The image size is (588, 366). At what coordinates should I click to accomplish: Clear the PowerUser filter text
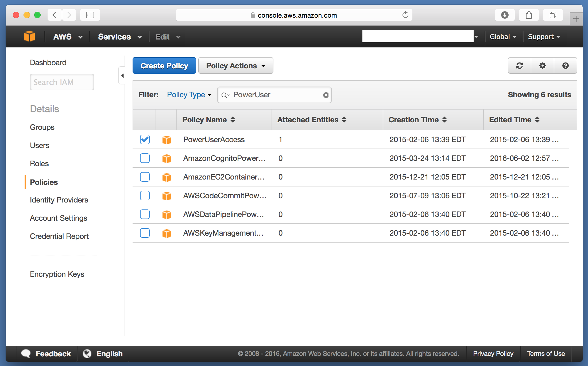click(x=326, y=95)
